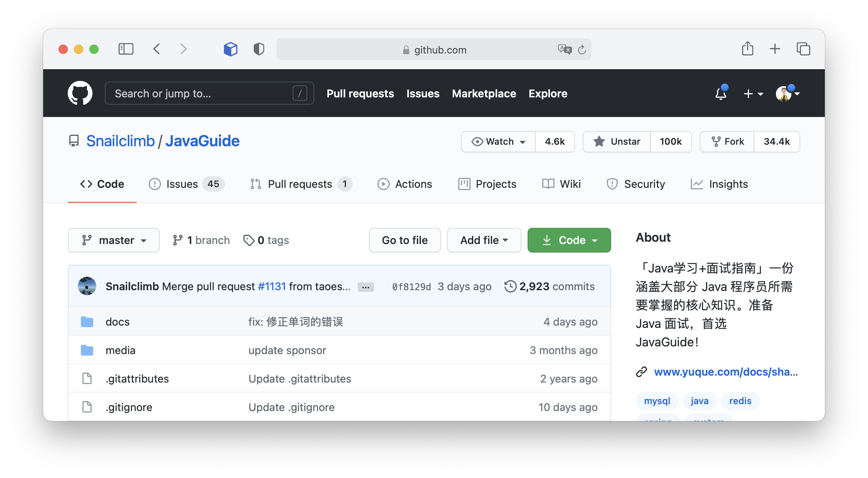868x478 pixels.
Task: Open the Add file dropdown
Action: (x=484, y=240)
